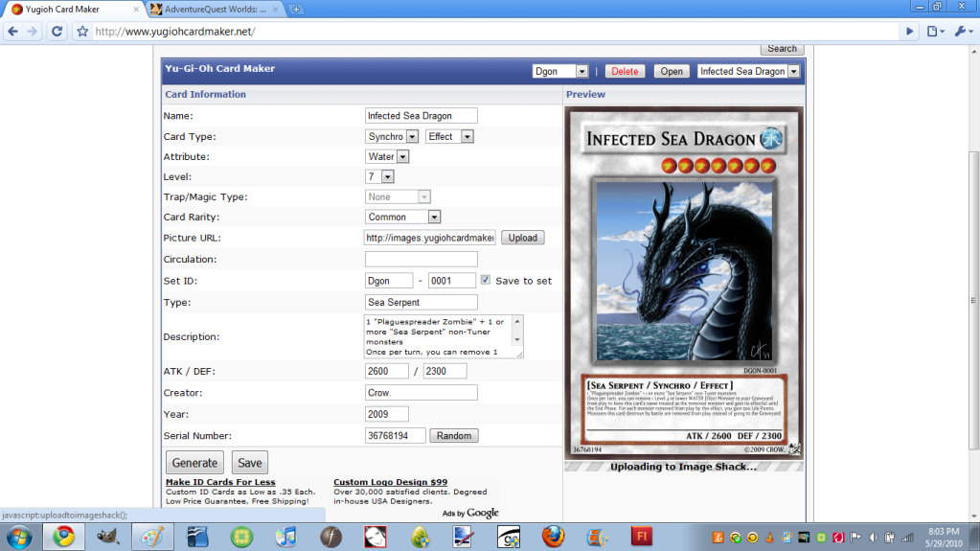Expand the Card Rarity dropdown
This screenshot has height=551, width=980.
402,217
